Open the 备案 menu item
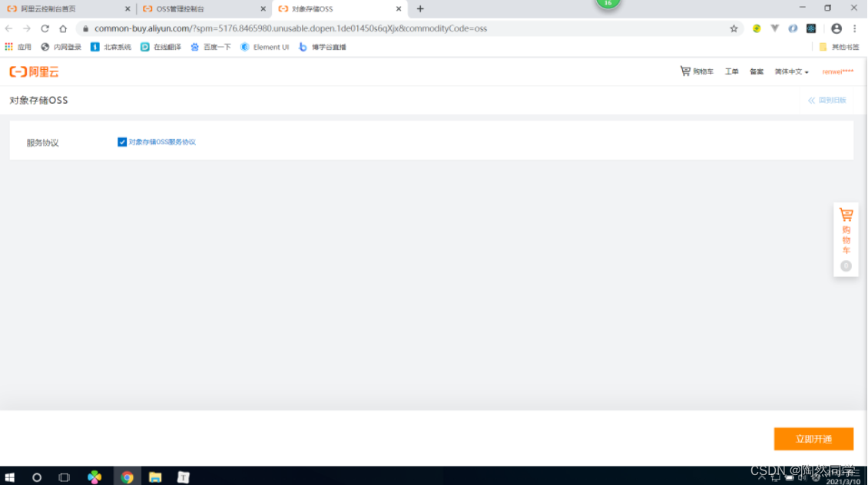 tap(756, 71)
